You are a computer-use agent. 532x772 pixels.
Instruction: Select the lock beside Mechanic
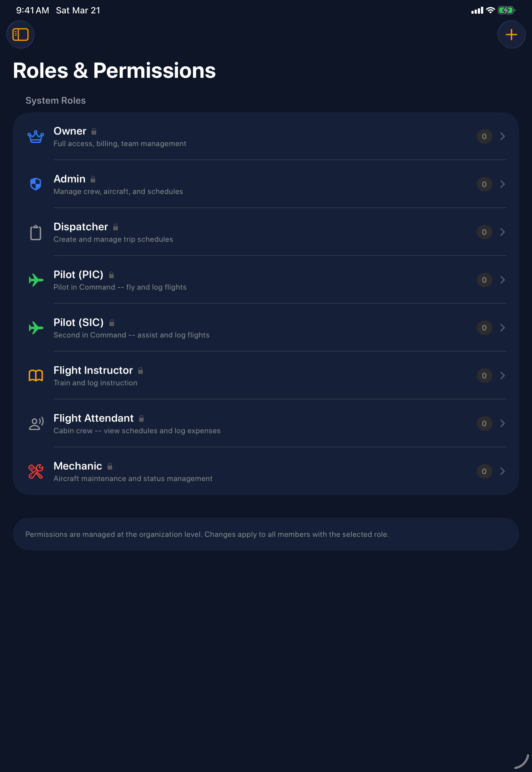point(110,466)
